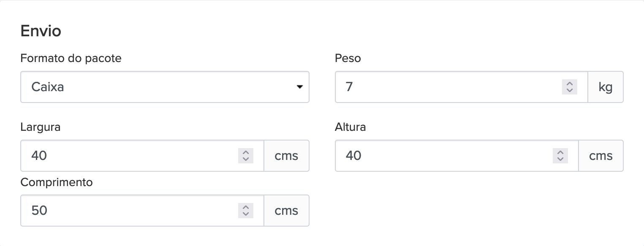This screenshot has width=644, height=246.
Task: Increment Largura using stepper up arrow
Action: (x=246, y=152)
